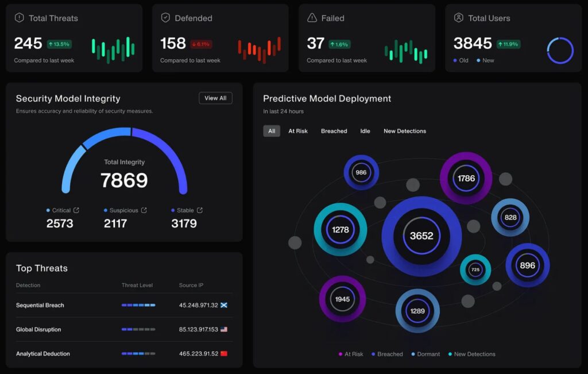Click the Total Users person icon
588x374 pixels.
pos(458,18)
